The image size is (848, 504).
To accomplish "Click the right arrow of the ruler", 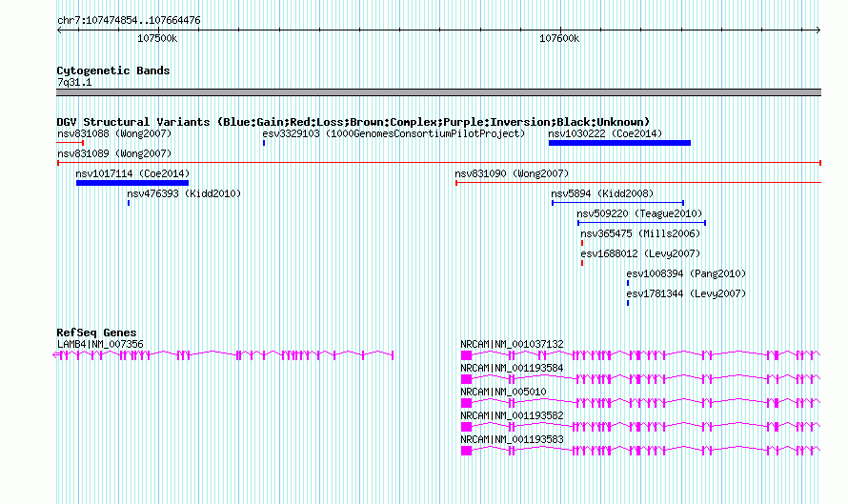I will (818, 30).
